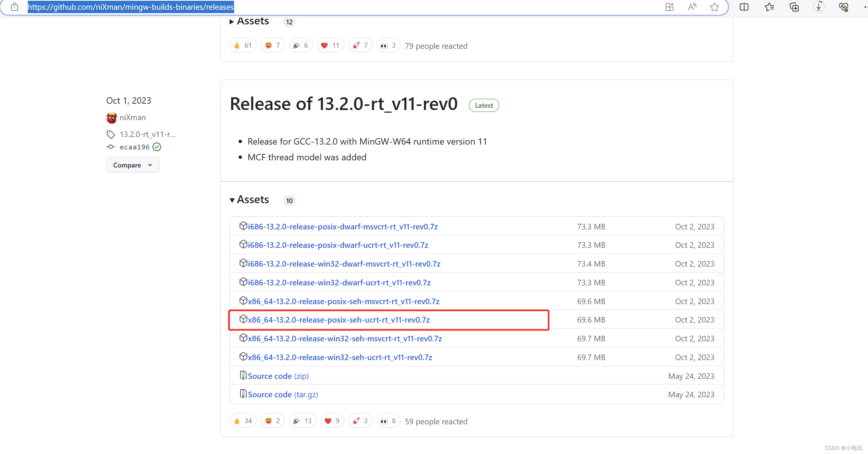The height and width of the screenshot is (454, 868).
Task: Toggle eyes reaction with 3
Action: (389, 45)
